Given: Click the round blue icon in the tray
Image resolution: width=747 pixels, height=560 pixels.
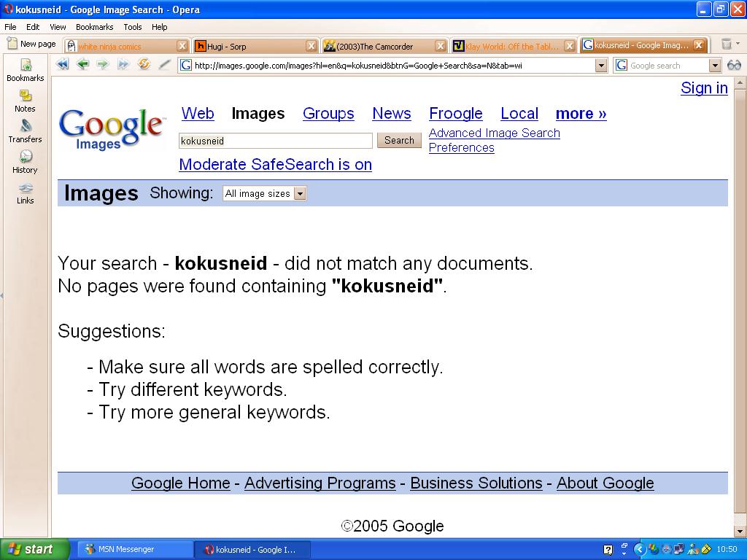Looking at the screenshot, I should (667, 550).
